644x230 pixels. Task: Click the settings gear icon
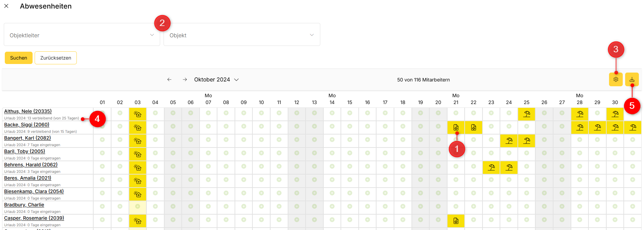click(616, 79)
